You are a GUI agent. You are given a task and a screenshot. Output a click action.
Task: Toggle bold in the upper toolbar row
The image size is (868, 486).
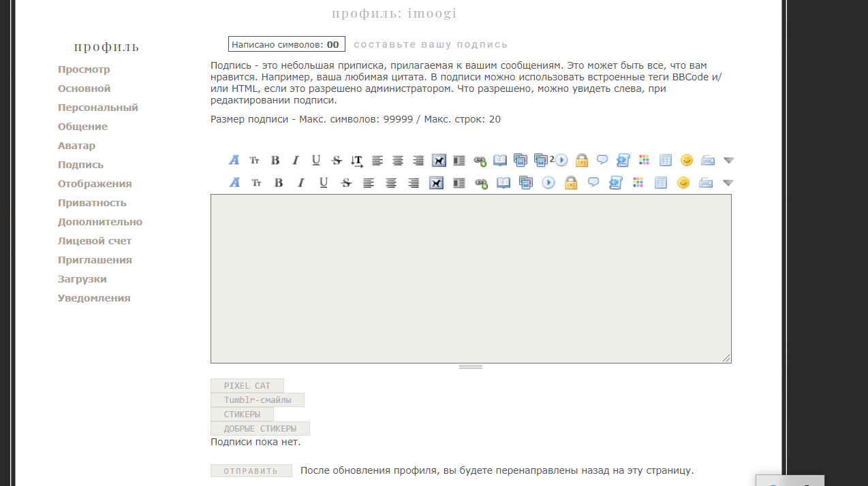pos(275,161)
